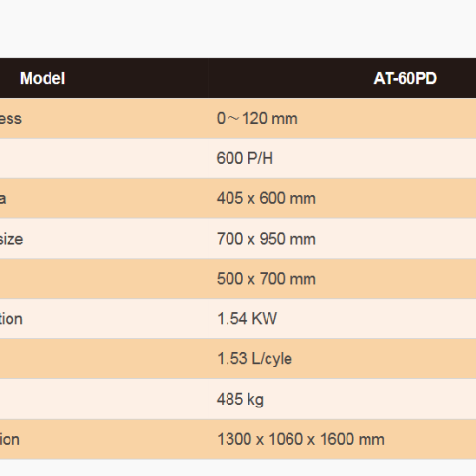Image resolution: width=476 pixels, height=476 pixels.
Task: Click the Model header cell
Action: coord(104,78)
